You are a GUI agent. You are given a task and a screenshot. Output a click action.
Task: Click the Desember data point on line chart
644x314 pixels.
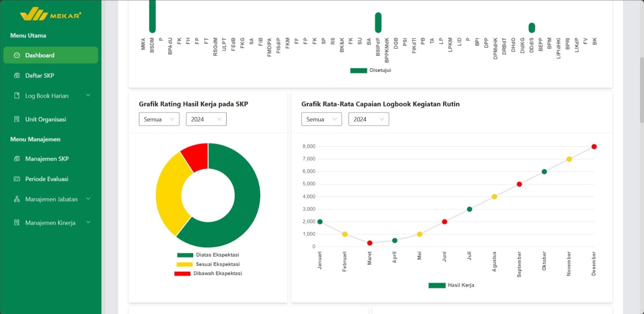594,147
